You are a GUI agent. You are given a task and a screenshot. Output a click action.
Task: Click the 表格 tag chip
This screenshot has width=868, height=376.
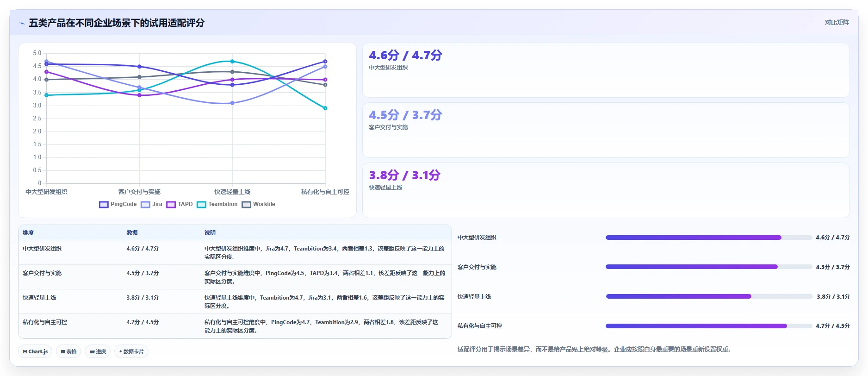coord(68,351)
